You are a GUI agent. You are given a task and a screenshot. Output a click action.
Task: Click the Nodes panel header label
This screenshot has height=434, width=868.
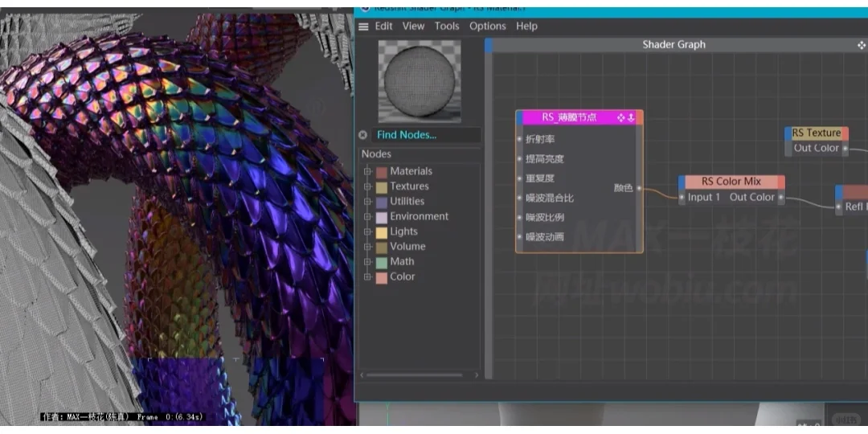[376, 154]
